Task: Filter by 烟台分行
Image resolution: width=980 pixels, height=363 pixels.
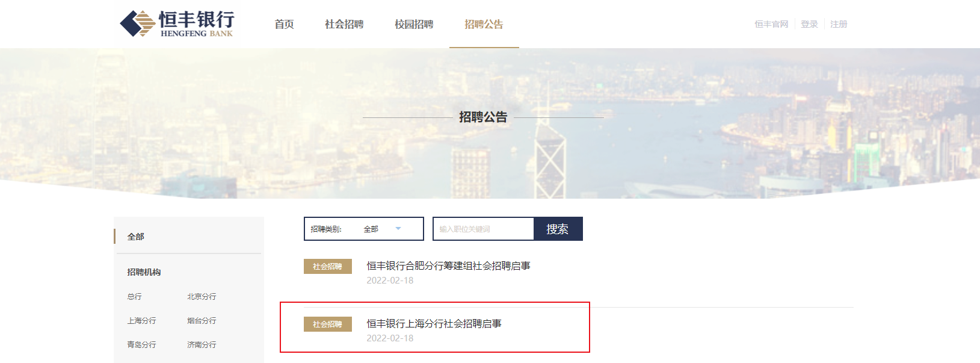Action: coord(202,320)
